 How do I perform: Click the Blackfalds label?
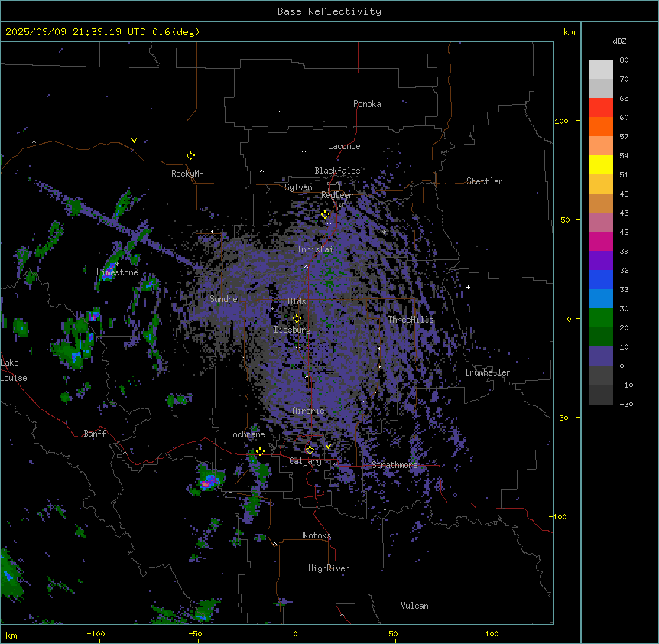[x=337, y=171]
